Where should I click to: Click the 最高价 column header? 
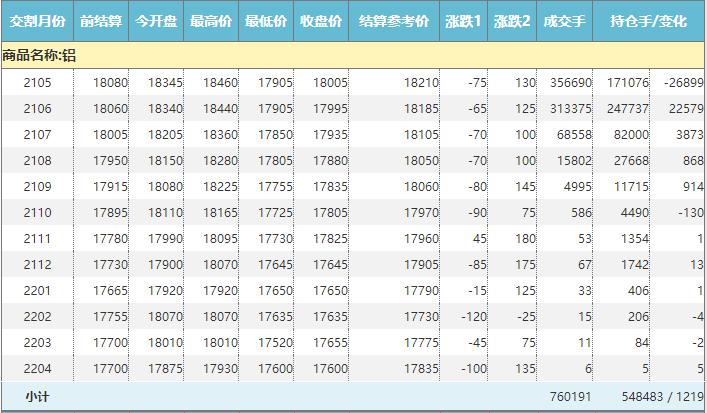click(x=212, y=21)
